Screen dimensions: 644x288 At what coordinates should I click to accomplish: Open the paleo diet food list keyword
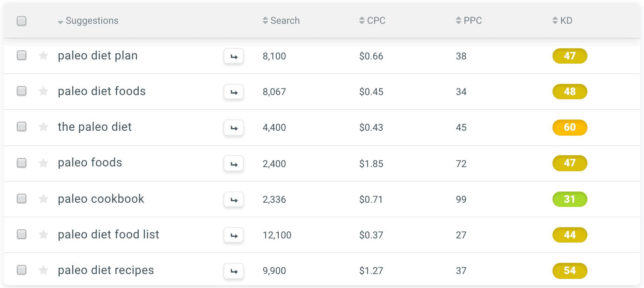[109, 235]
